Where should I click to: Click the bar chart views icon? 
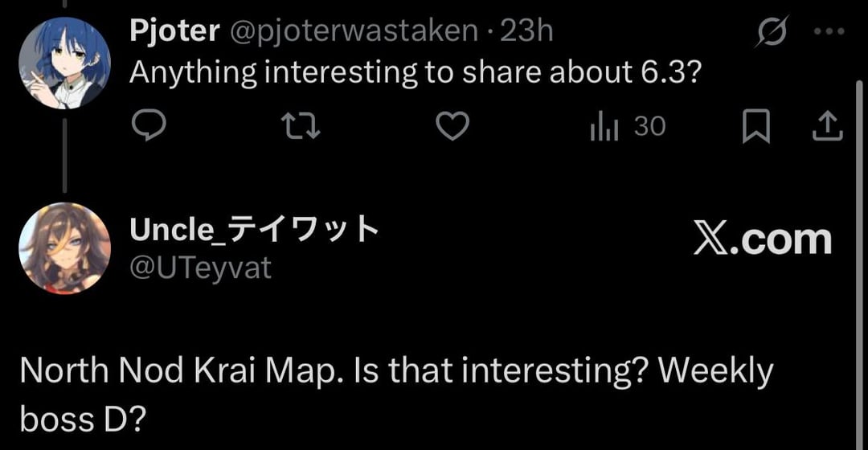(604, 127)
